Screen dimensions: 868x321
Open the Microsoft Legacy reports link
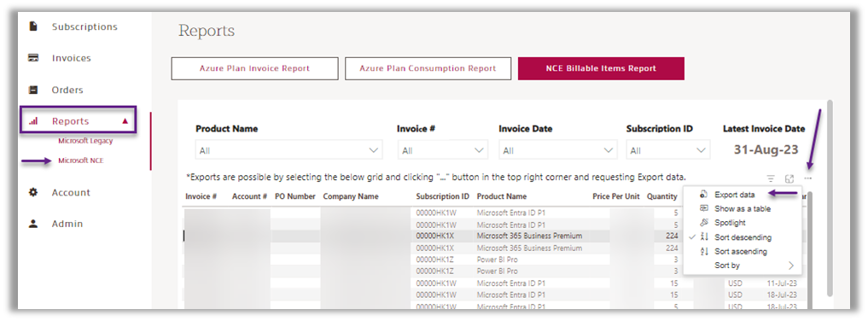pyautogui.click(x=85, y=141)
